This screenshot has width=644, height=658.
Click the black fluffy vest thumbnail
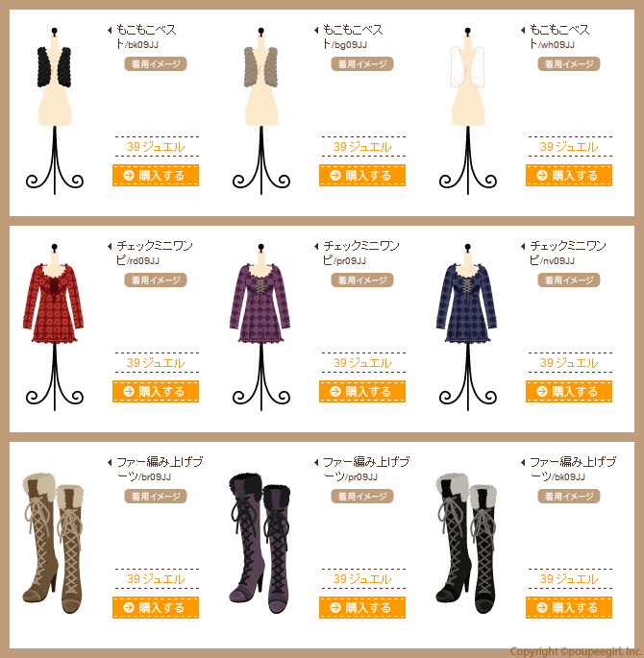(55, 111)
